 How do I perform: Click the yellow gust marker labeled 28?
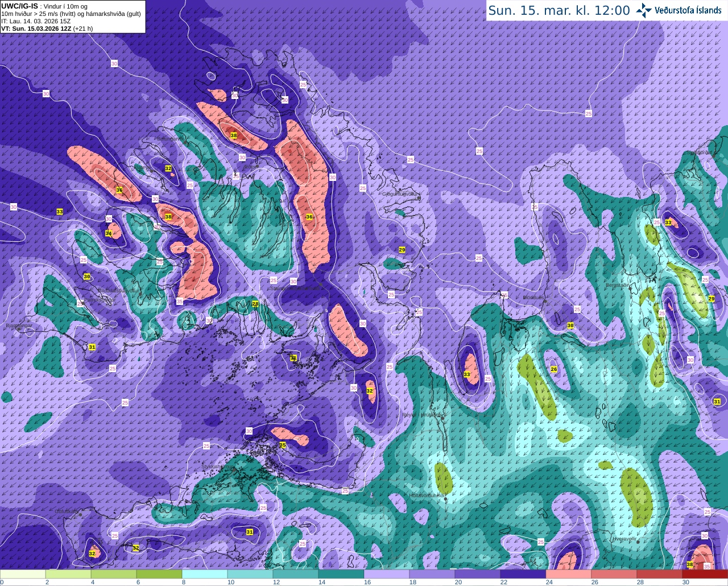[x=255, y=304]
